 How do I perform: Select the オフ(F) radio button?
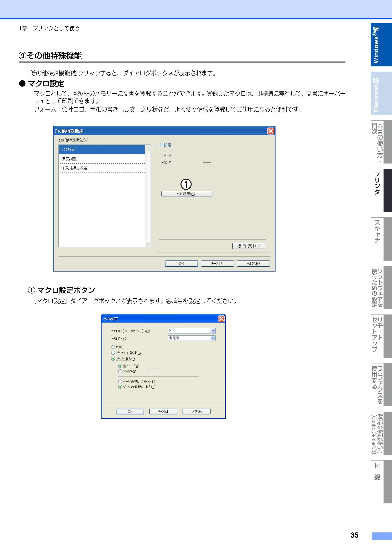(113, 347)
